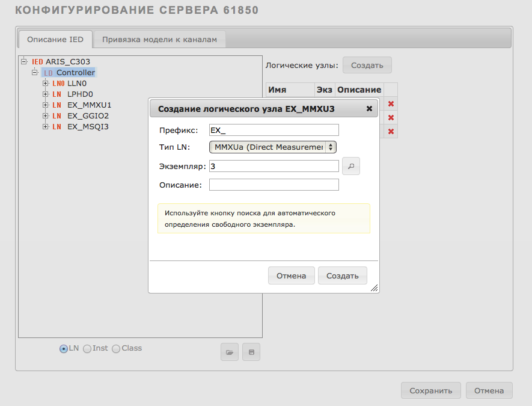Click the search icon next to Экземпляр

[x=351, y=166]
